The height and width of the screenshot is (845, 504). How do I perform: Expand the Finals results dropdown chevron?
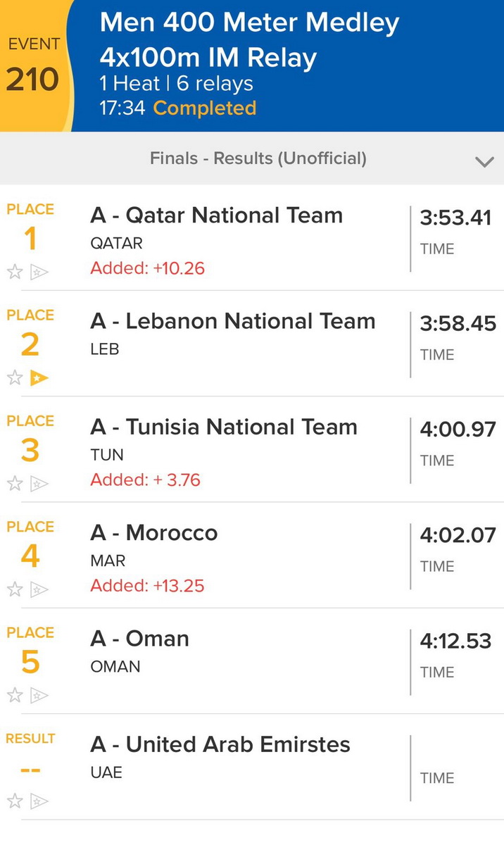click(x=484, y=161)
